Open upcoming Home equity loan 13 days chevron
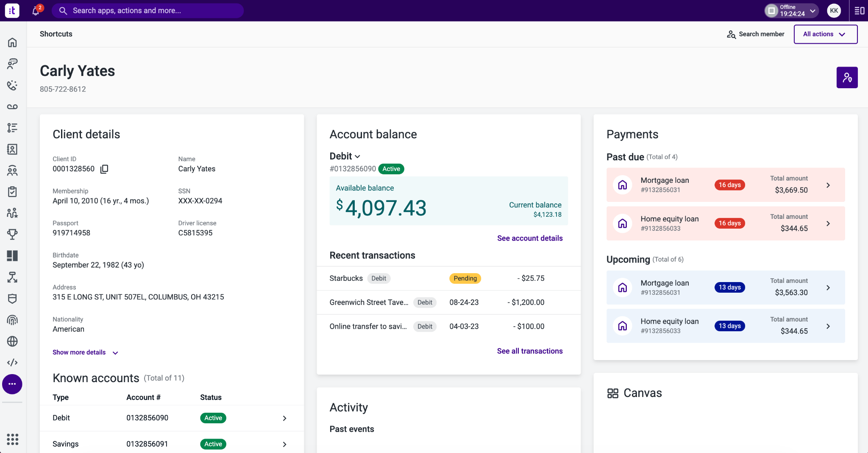Viewport: 868px width, 453px height. click(x=828, y=326)
